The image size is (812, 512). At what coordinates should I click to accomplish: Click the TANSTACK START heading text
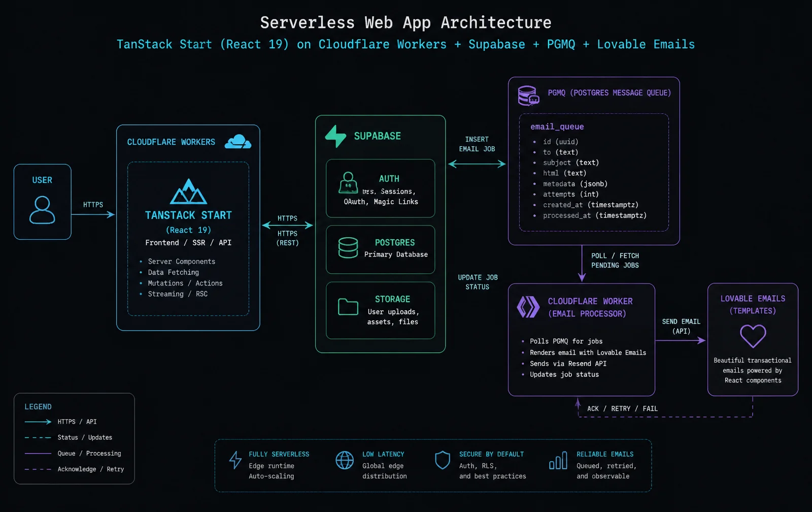coord(188,215)
